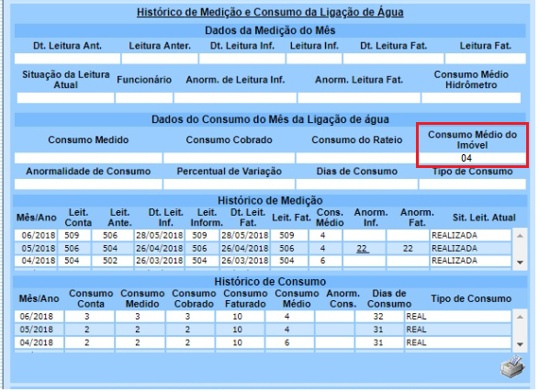Select 05/2018 row in Histórico de Medição
The image size is (539, 392).
(263, 249)
